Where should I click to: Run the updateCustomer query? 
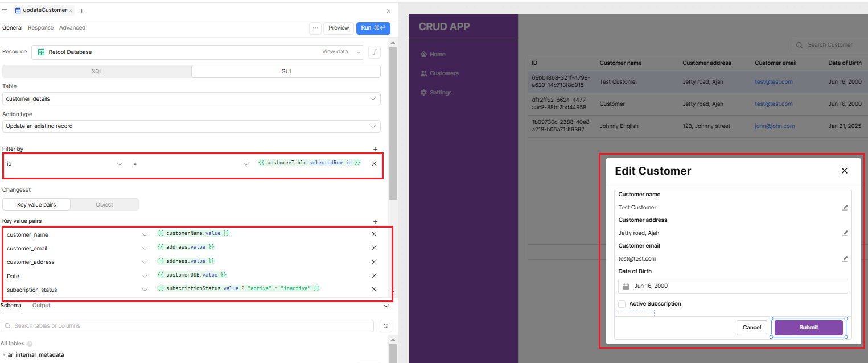(x=373, y=28)
